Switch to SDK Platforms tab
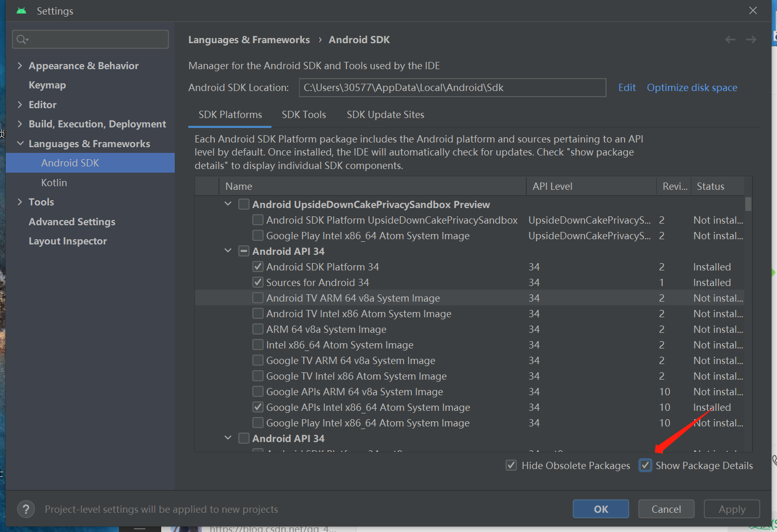The image size is (777, 532). click(230, 114)
